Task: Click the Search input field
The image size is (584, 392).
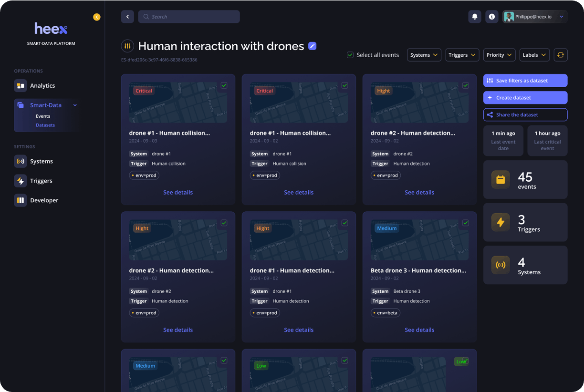Action: click(x=189, y=17)
